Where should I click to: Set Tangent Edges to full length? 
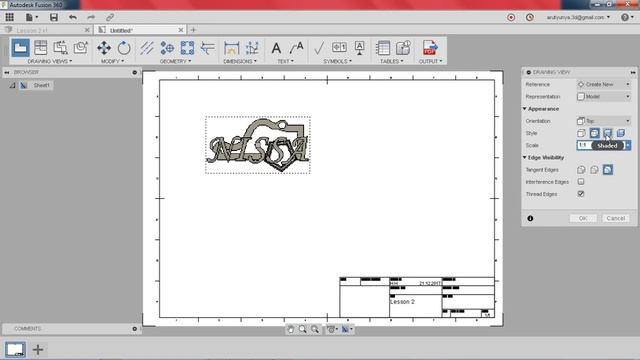click(581, 170)
